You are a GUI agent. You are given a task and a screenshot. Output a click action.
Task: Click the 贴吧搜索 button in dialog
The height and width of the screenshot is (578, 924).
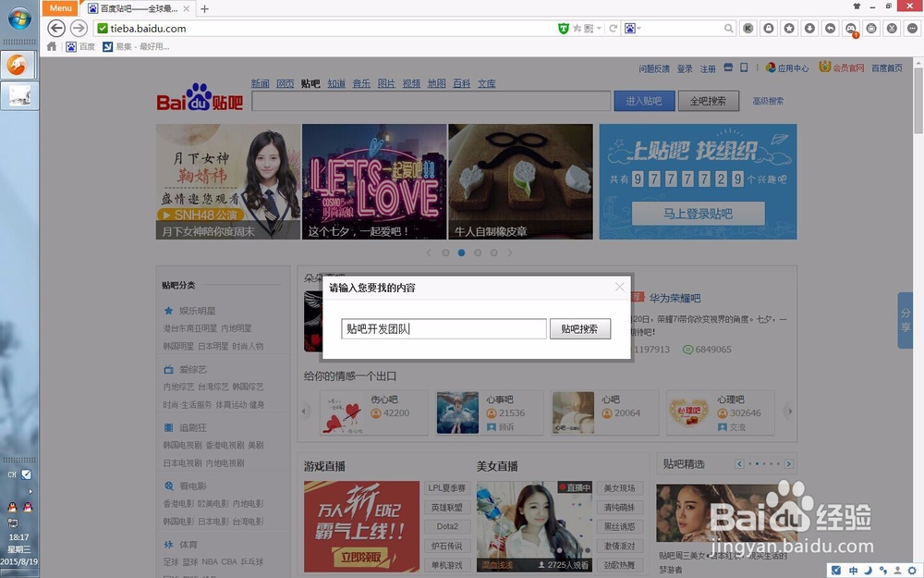[580, 329]
